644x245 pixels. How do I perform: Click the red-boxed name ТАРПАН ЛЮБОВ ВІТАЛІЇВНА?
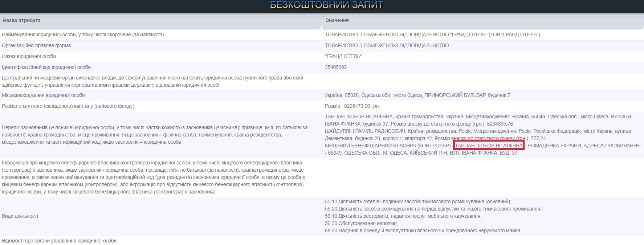[x=488, y=146]
